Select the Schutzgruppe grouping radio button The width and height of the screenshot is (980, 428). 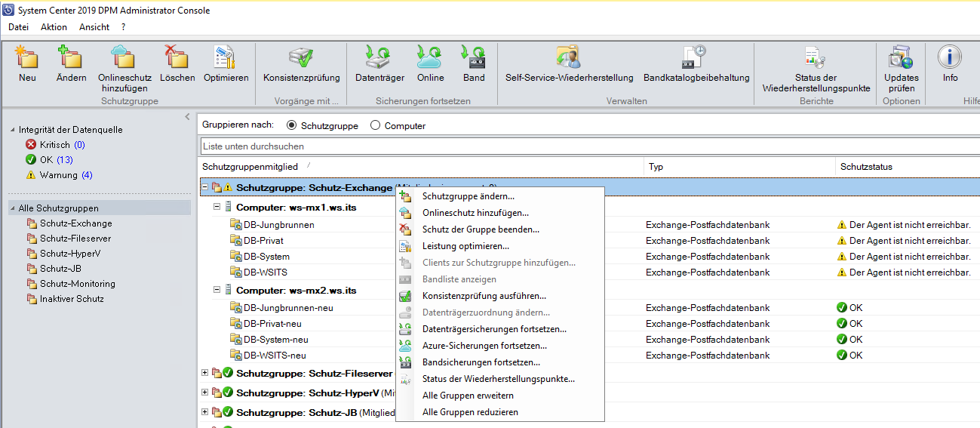click(292, 125)
